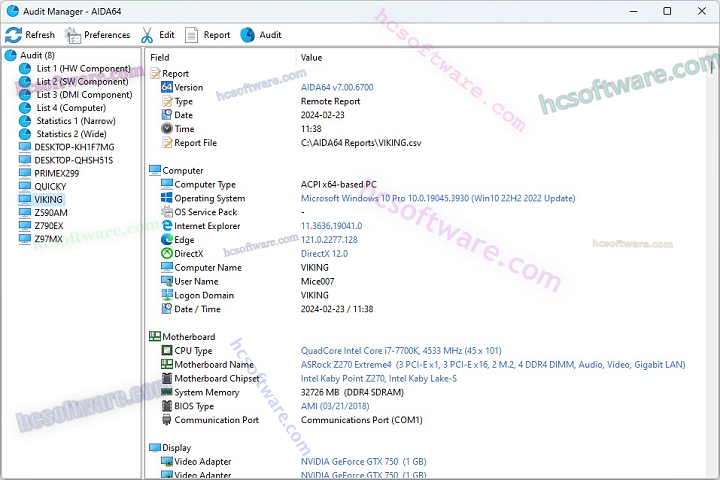Click the first NVIDIA GeForce GTX 750 link
The width and height of the screenshot is (720, 480).
tap(364, 461)
